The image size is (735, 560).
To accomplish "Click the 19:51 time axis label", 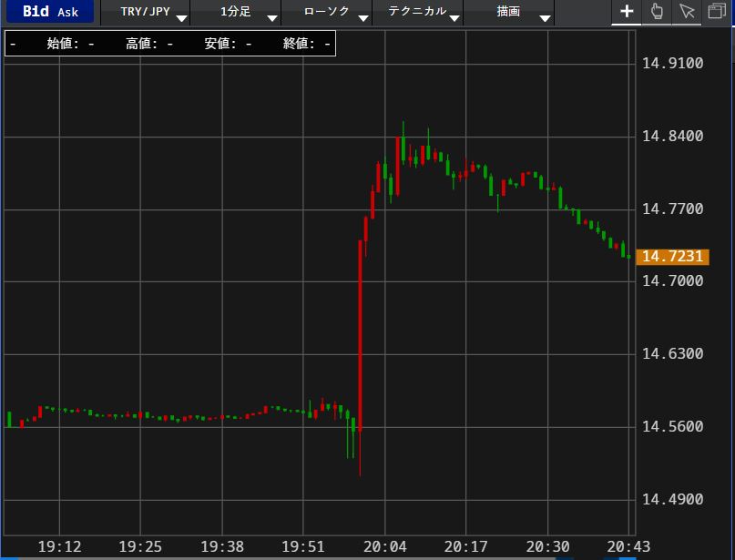I will click(302, 547).
